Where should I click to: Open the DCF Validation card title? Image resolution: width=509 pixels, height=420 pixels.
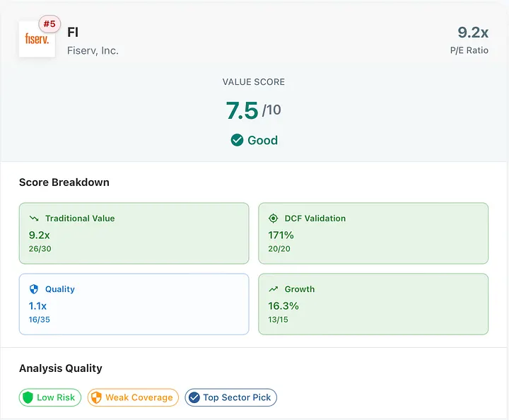315,218
